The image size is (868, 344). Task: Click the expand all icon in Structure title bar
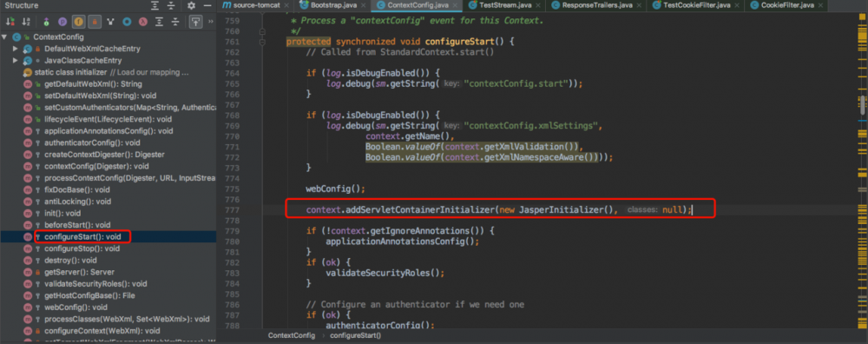156,5
